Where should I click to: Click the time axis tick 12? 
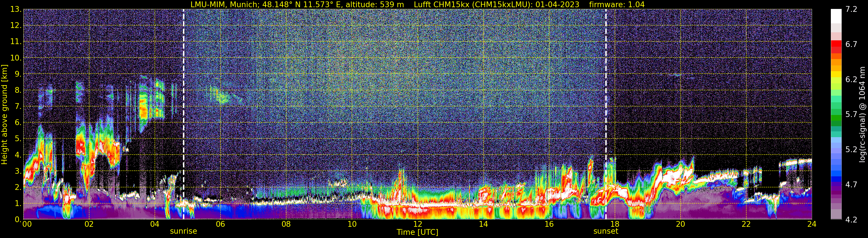417,224
